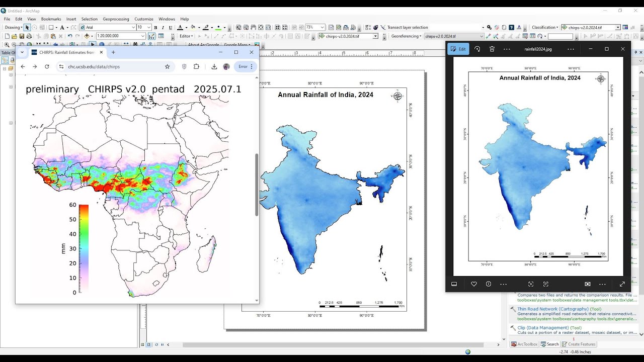This screenshot has width=644, height=362.
Task: Click the heart favorite icon in Photos
Action: click(x=474, y=284)
